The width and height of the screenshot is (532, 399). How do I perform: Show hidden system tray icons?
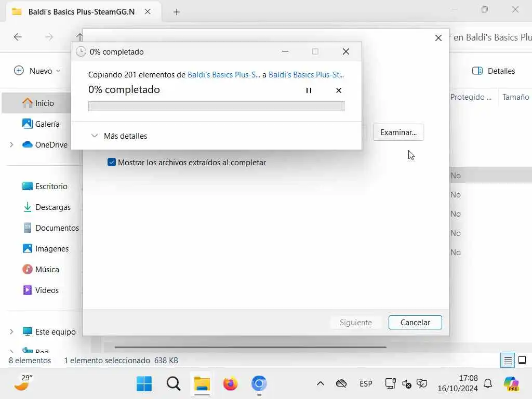[320, 384]
